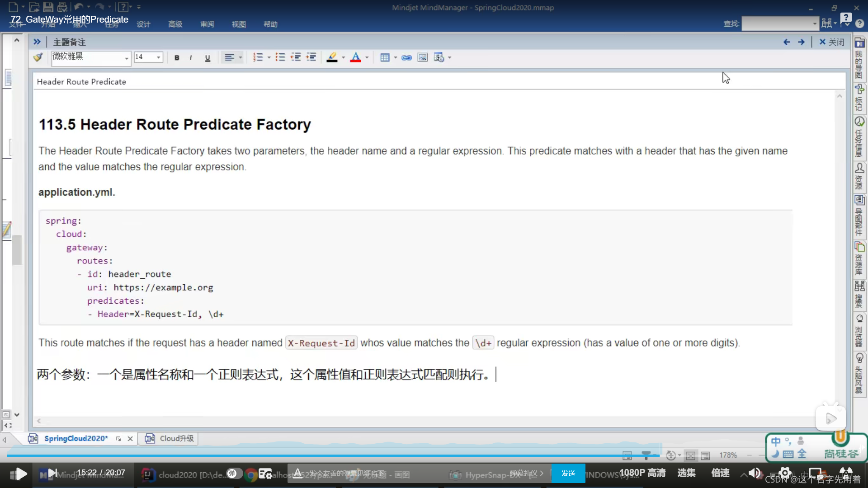Toggle bold formatting in notes toolbar
The height and width of the screenshot is (488, 868).
click(177, 57)
